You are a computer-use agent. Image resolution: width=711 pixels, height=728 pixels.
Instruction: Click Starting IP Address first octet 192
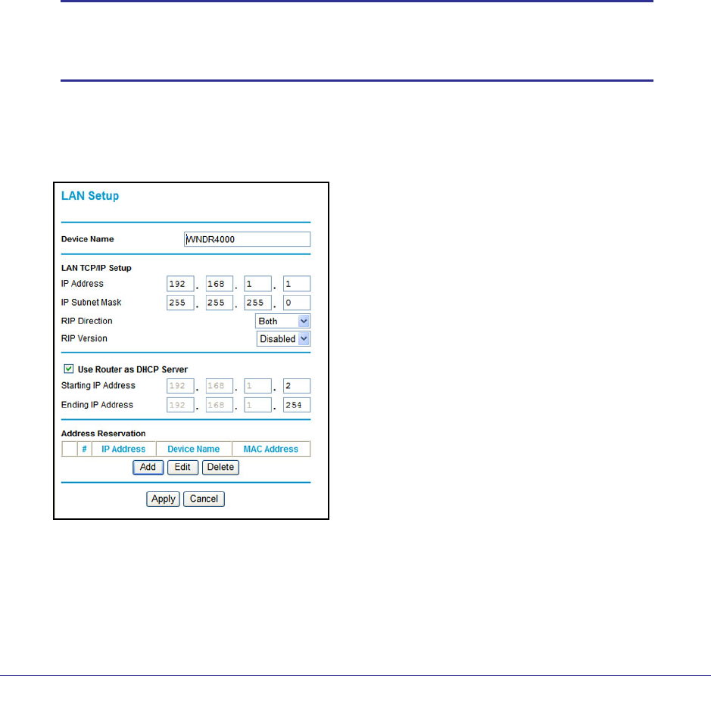click(180, 386)
